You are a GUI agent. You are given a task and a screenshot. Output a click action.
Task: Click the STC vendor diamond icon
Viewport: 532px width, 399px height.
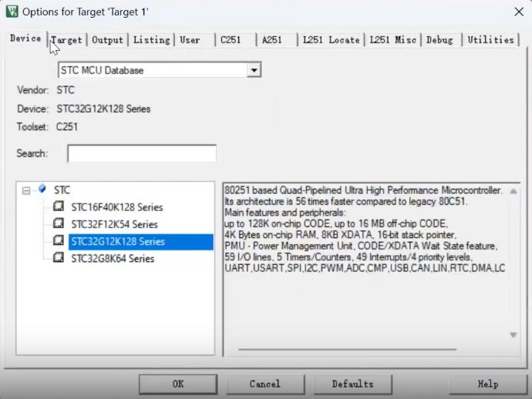(42, 189)
